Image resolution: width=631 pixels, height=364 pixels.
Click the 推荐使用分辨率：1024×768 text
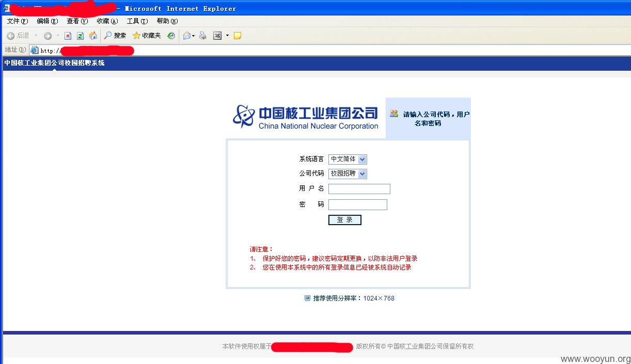pos(354,298)
